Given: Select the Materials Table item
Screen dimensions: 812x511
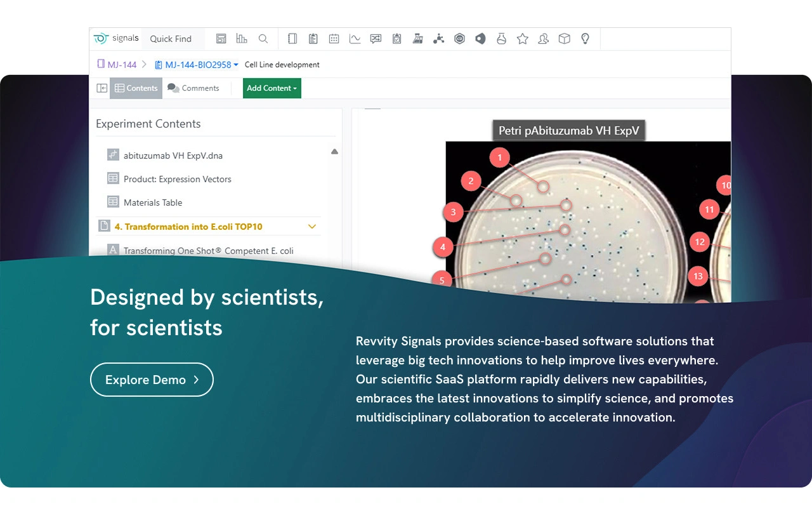Looking at the screenshot, I should coord(152,202).
